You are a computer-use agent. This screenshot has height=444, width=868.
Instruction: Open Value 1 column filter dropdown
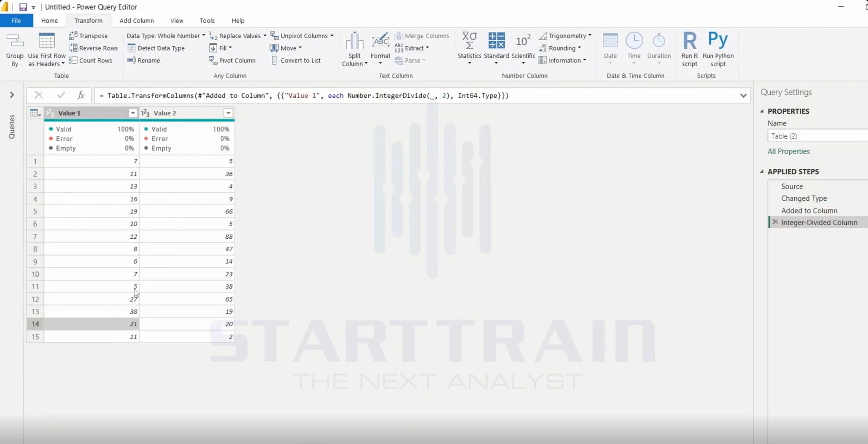pos(133,113)
